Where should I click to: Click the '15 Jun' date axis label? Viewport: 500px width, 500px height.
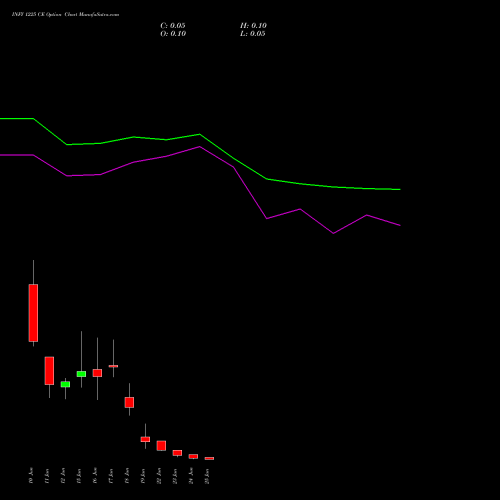79,476
